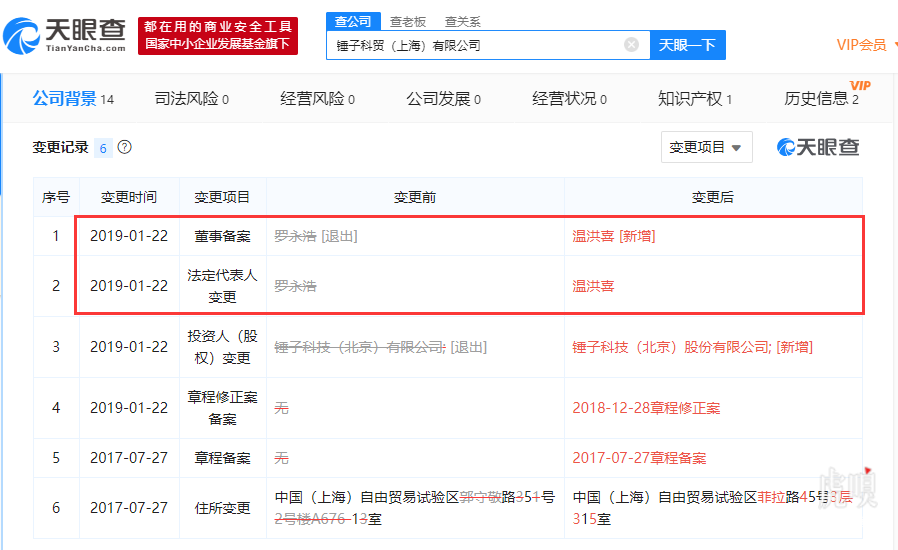
Task: Click 2017-07-27章程备案 entry in 变更后
Action: click(639, 458)
